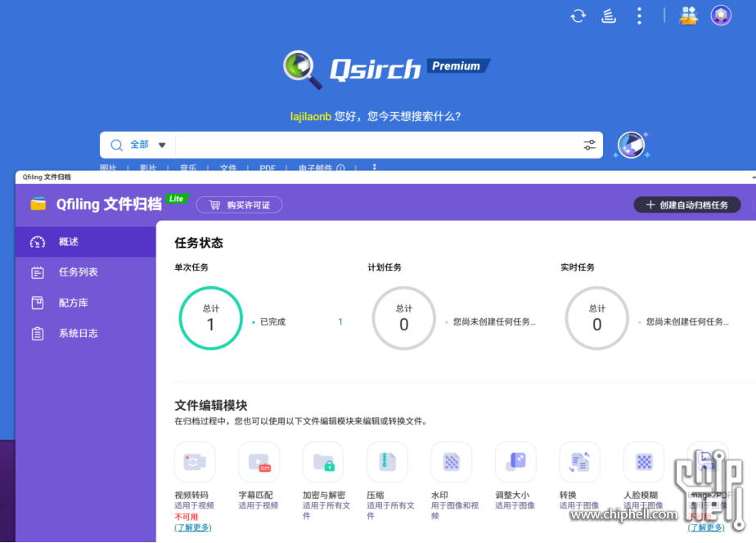Open the 全部 search scope dropdown

[148, 145]
